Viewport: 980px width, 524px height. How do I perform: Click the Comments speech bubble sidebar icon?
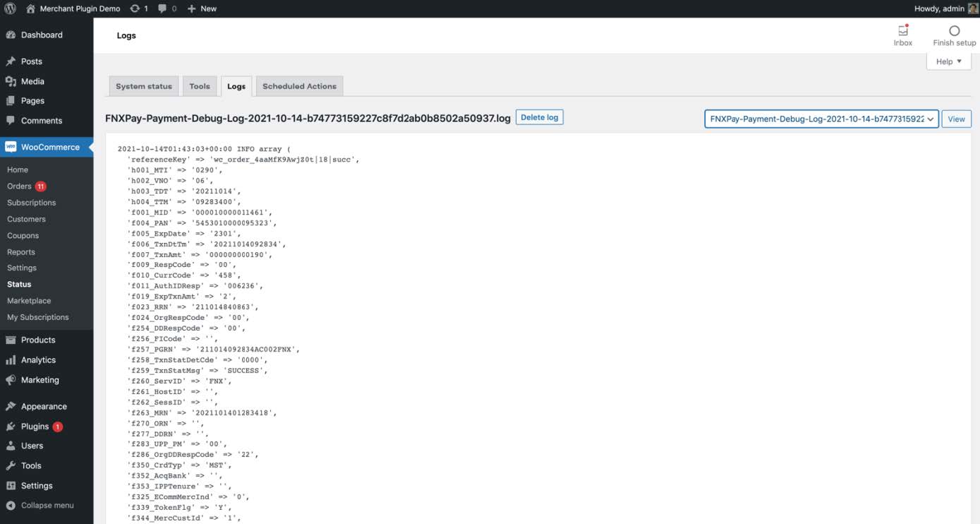[11, 121]
